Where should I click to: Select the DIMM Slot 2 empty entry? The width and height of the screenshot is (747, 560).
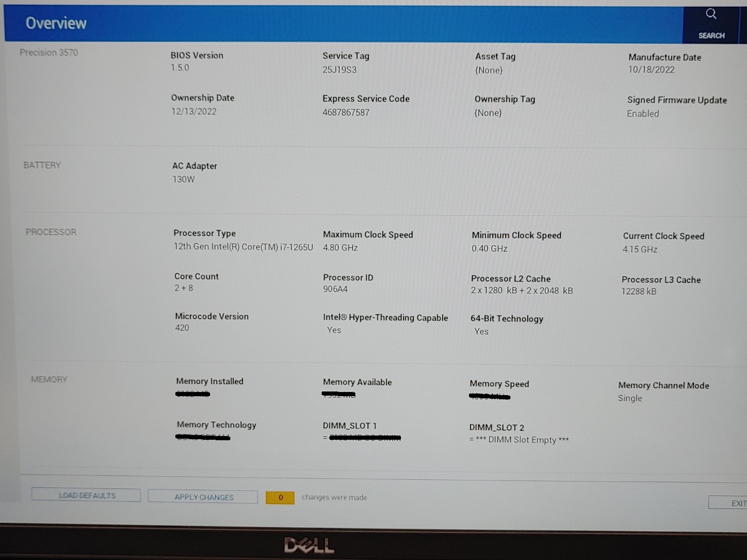tap(519, 439)
